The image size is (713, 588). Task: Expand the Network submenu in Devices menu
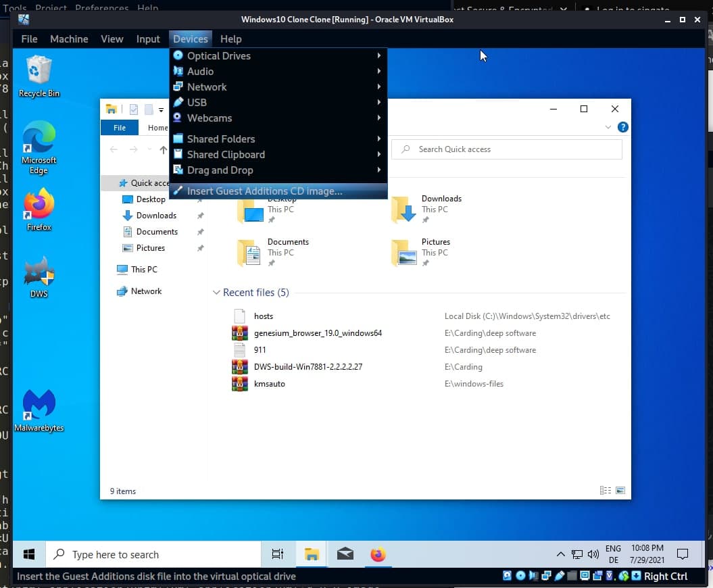pyautogui.click(x=278, y=87)
